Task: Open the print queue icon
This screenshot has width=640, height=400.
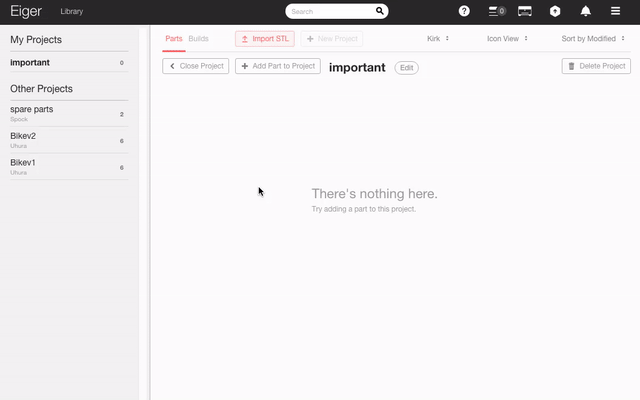Action: point(497,11)
